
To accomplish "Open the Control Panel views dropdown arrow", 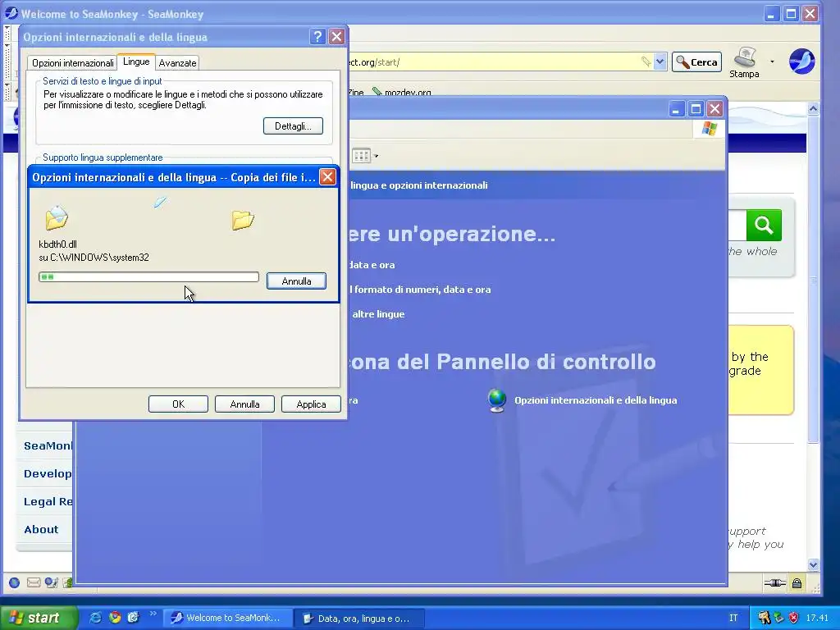I will (376, 157).
